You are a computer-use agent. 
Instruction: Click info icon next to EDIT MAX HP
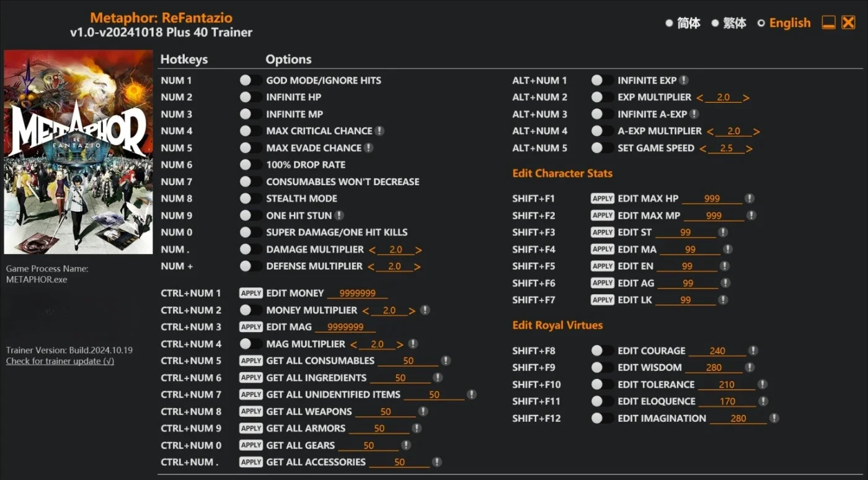[x=750, y=199]
